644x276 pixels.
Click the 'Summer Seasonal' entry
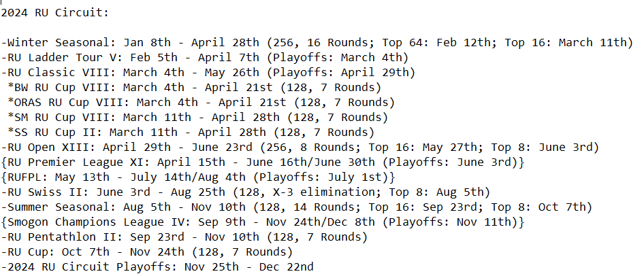(x=297, y=207)
